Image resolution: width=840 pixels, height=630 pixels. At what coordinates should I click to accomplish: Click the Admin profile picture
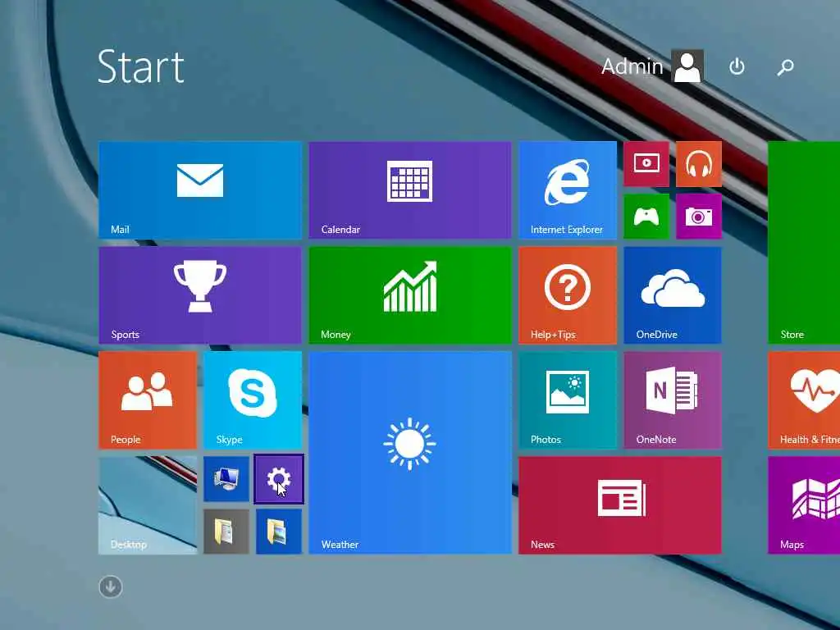click(687, 66)
